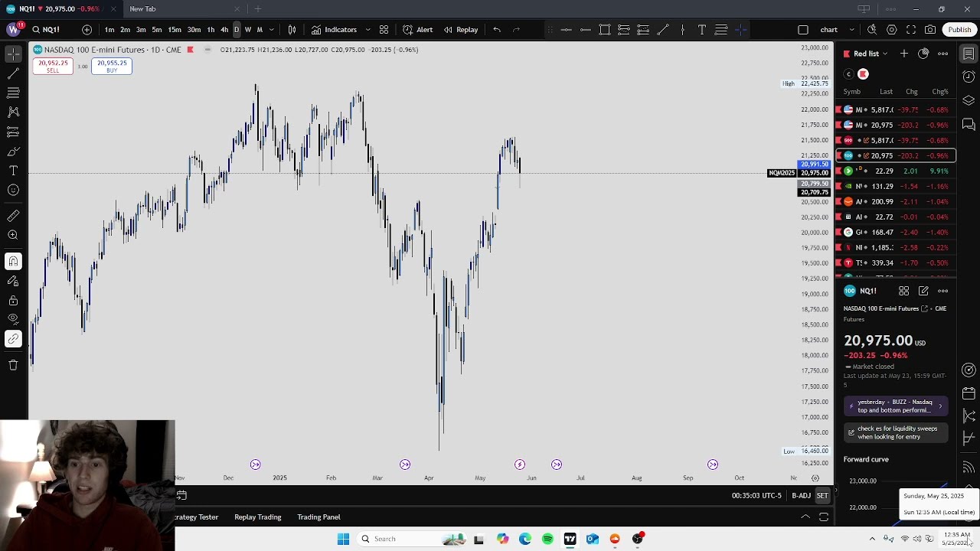Open symbol search for NQ1!
980x551 pixels.
click(x=46, y=30)
